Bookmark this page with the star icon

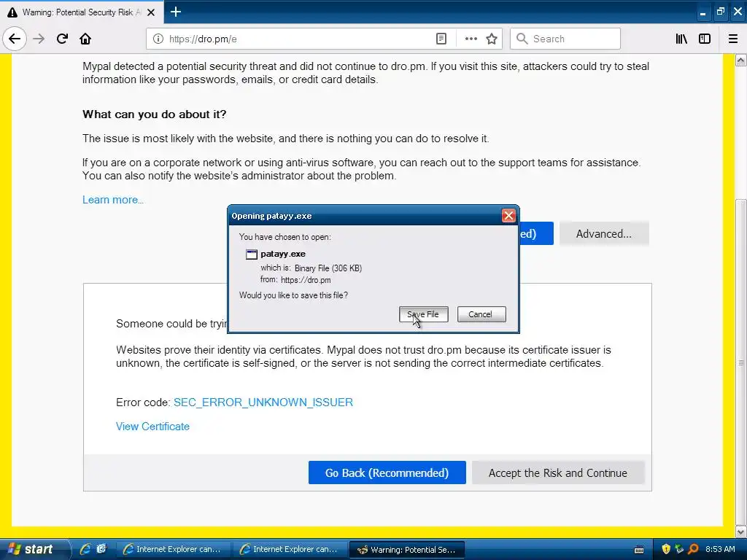tap(492, 39)
